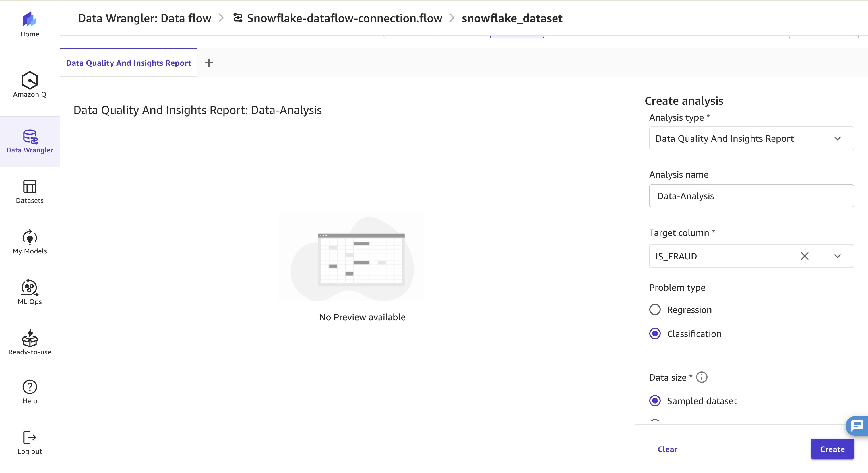Open My Models section
The width and height of the screenshot is (868, 473).
point(30,242)
